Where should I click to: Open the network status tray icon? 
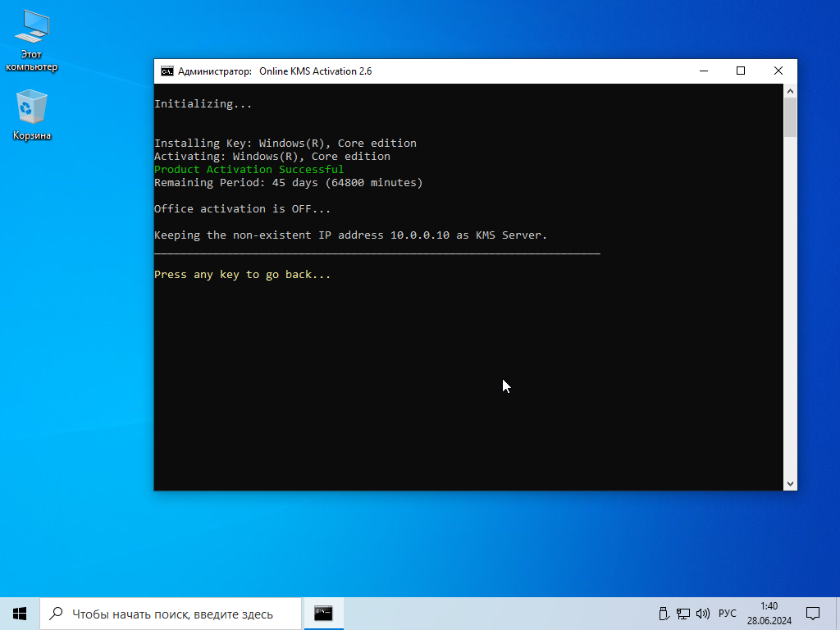683,614
